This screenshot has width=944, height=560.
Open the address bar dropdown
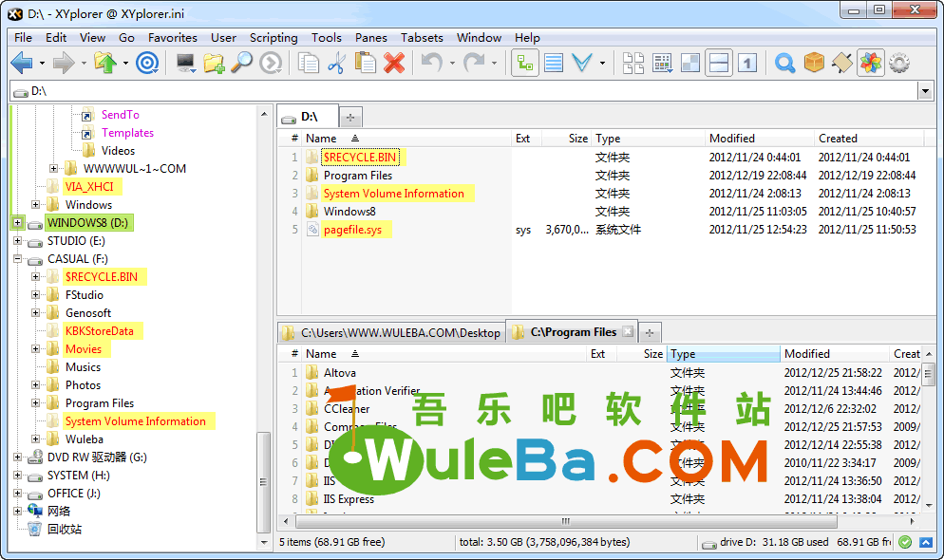(925, 91)
